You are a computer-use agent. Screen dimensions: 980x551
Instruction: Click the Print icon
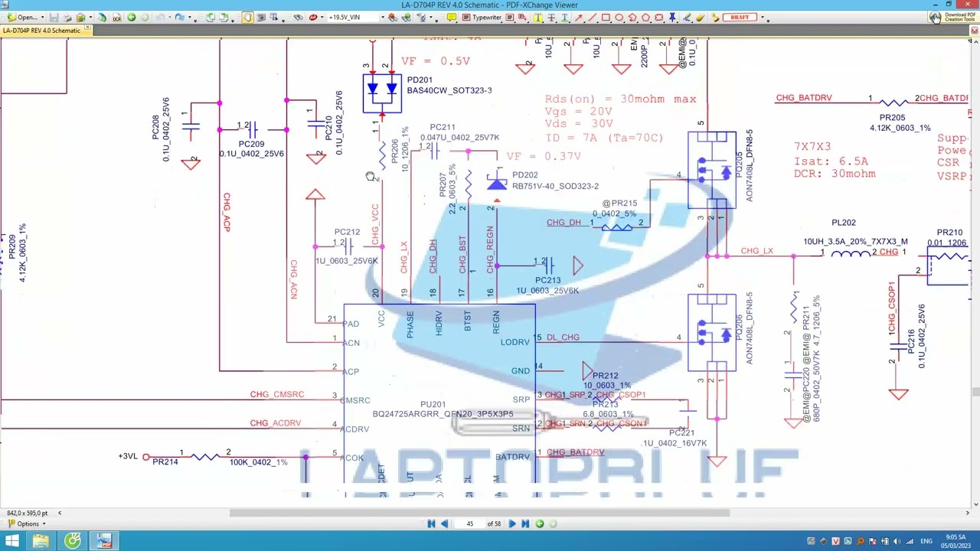tap(67, 17)
